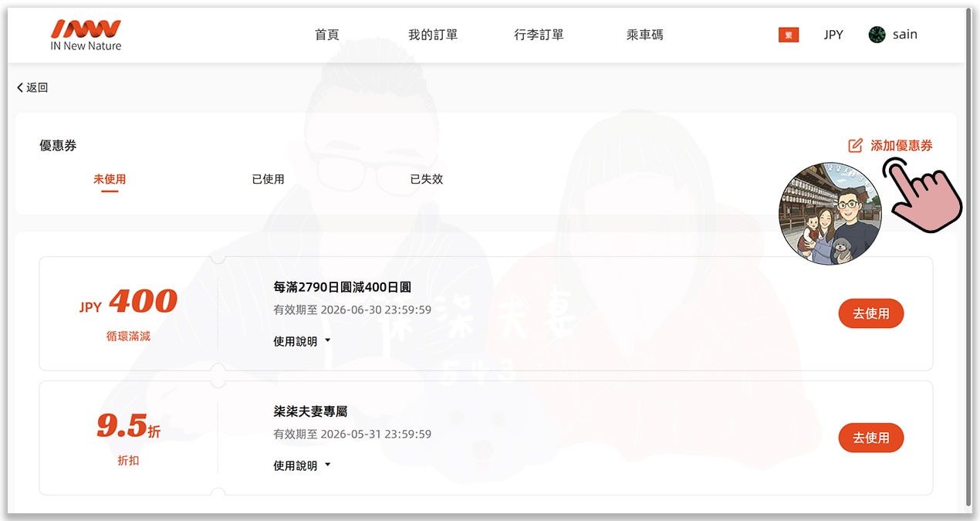Click the 繁 language flag icon
The image size is (980, 521).
[x=789, y=35]
